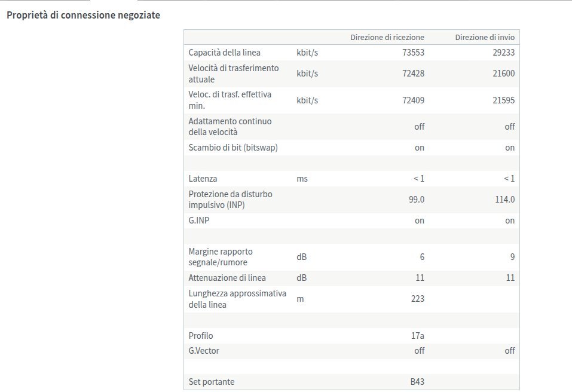Click the 'Proprietà di connessione negoziate' heading
This screenshot has height=392, width=572.
coord(83,16)
